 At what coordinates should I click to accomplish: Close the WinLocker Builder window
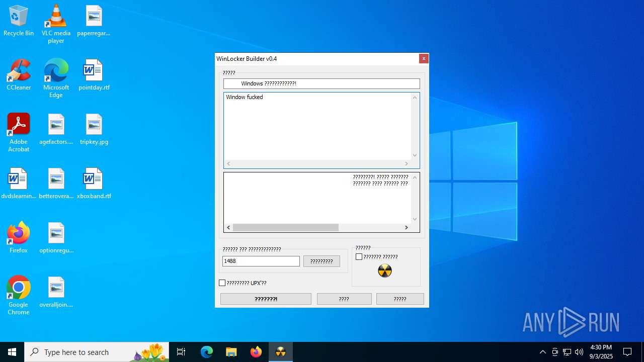pos(424,58)
